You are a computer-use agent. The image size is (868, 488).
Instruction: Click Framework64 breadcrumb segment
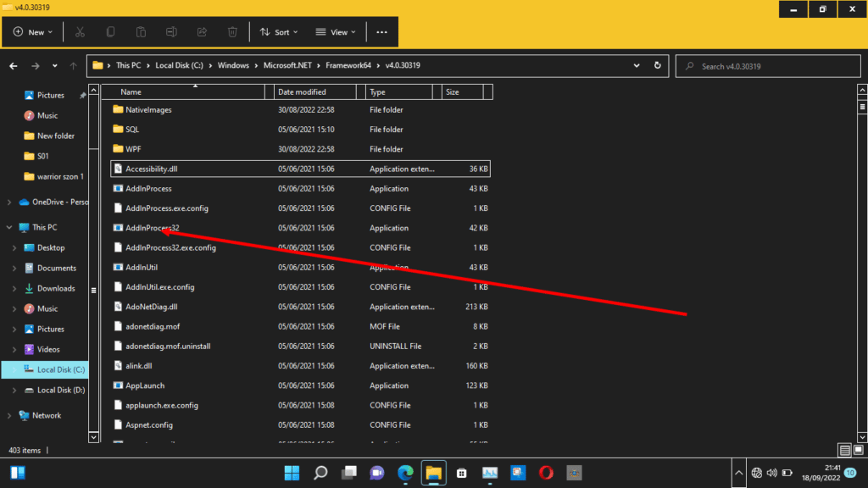[348, 65]
